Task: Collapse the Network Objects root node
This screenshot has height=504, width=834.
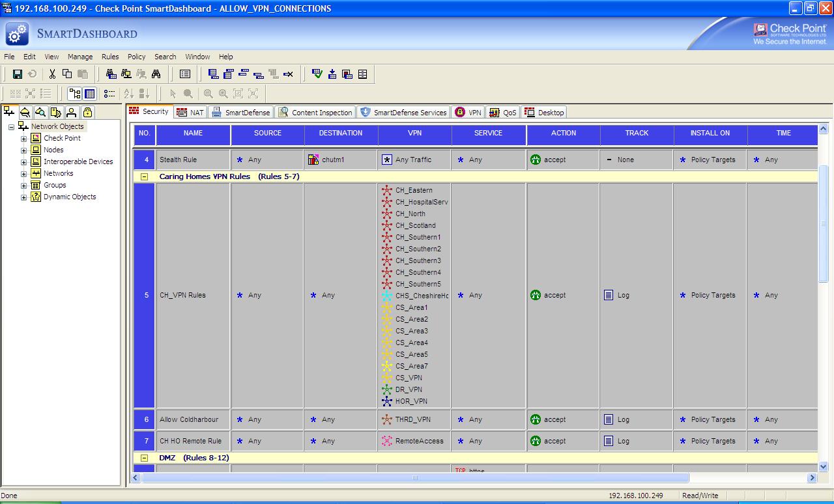Action: [11, 127]
